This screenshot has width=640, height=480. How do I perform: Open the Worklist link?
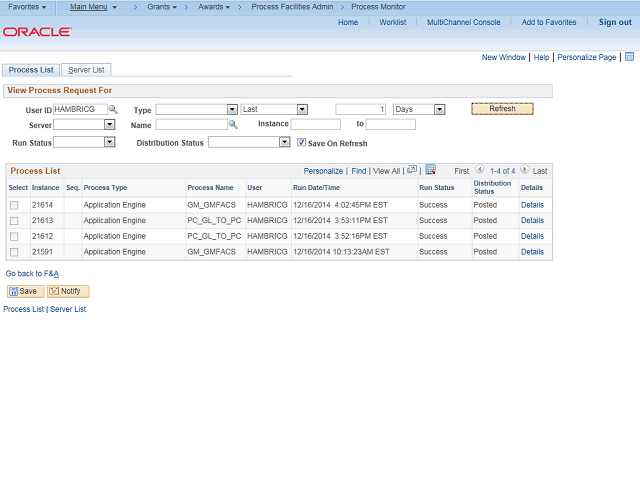click(393, 22)
